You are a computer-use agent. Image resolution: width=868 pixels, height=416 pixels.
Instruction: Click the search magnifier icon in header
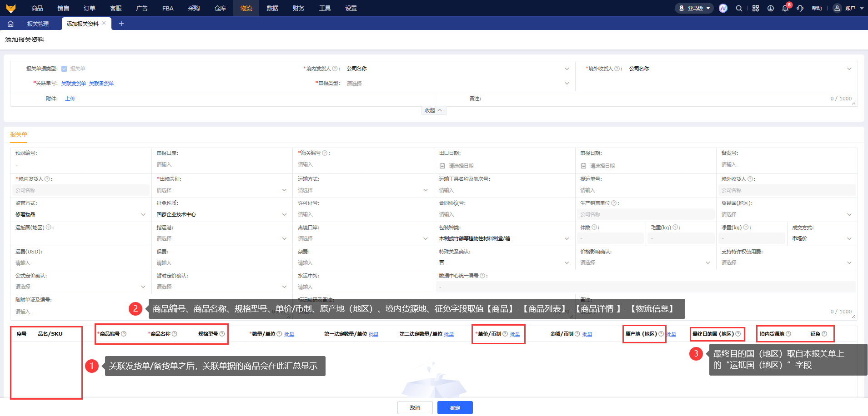(739, 8)
